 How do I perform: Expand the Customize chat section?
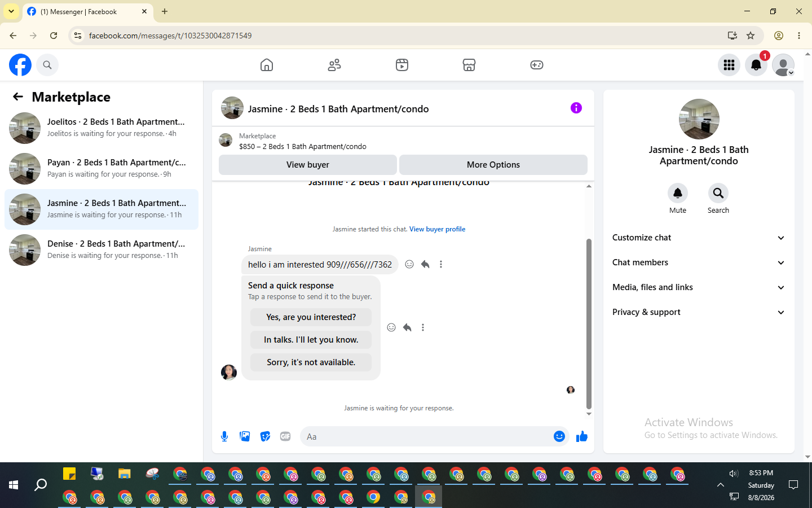(699, 238)
